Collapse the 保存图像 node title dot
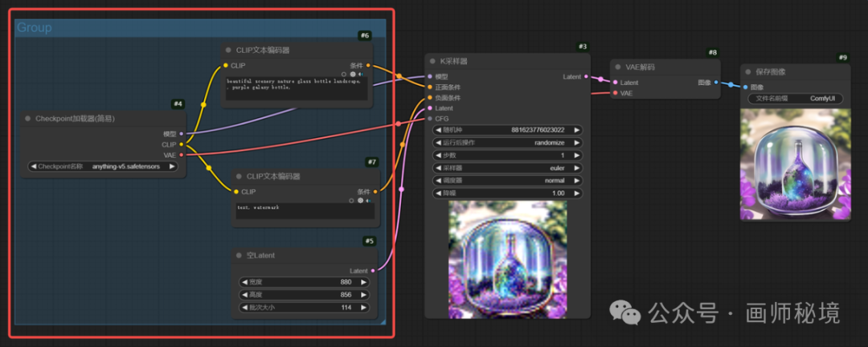 coord(748,72)
